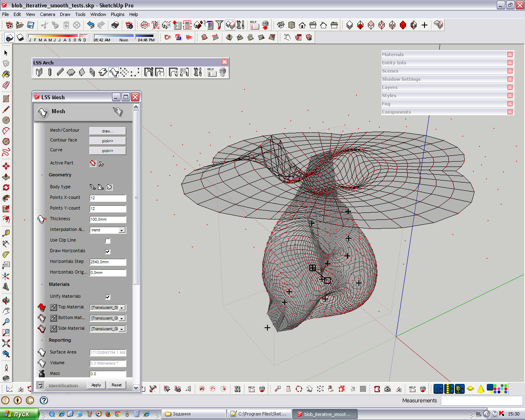Toggle the Top Material swatch checkbox
Viewport: 525px width, 420px height.
point(53,307)
